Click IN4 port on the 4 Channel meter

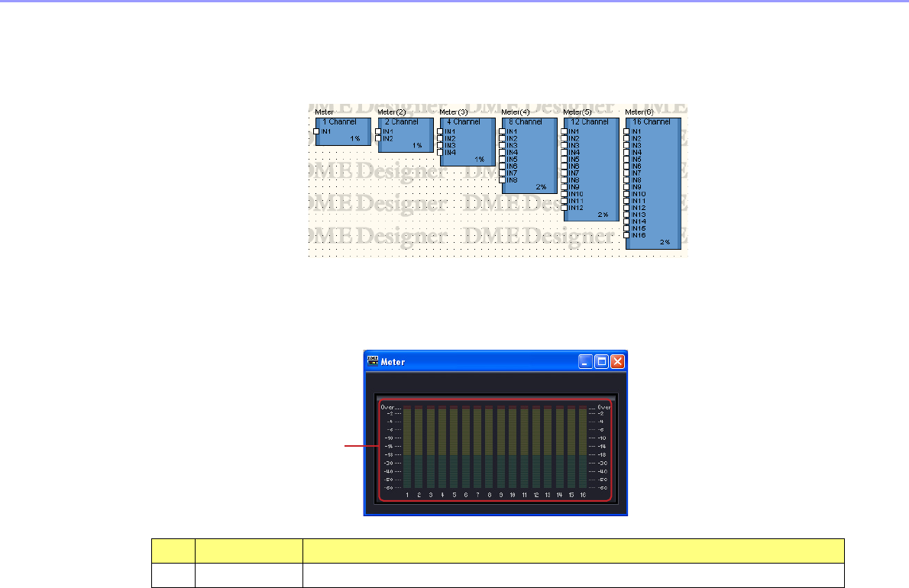point(441,153)
